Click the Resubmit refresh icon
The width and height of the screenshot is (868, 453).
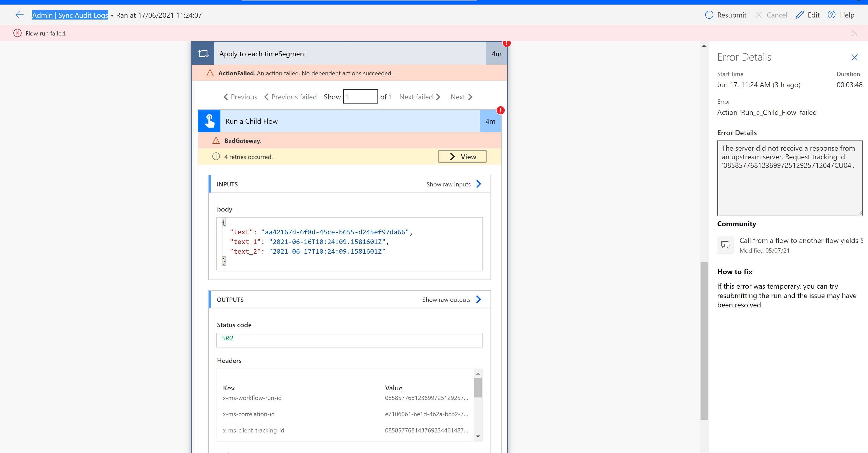coord(709,15)
